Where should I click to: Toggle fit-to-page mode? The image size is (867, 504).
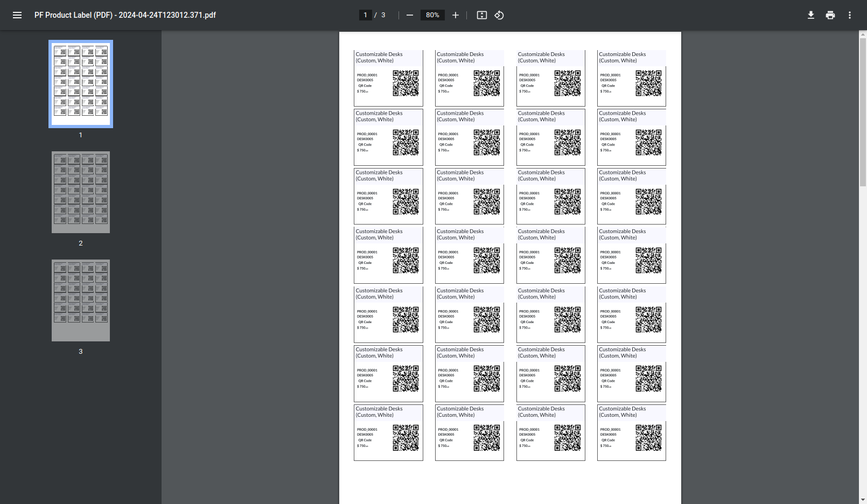click(x=481, y=15)
